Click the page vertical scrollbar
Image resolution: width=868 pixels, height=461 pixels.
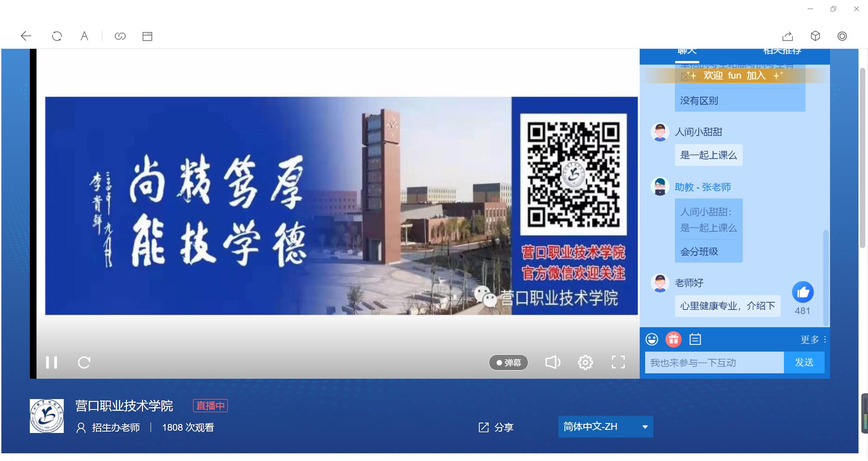(863, 158)
